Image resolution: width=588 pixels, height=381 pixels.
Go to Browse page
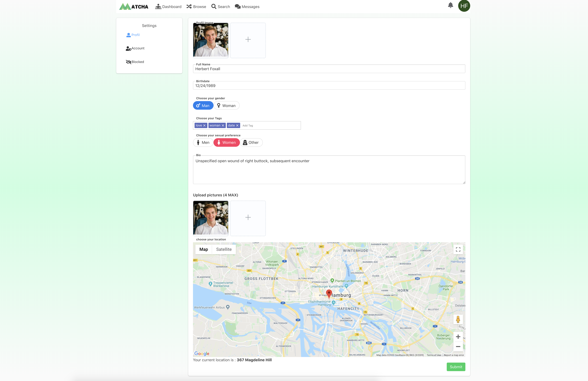(196, 7)
